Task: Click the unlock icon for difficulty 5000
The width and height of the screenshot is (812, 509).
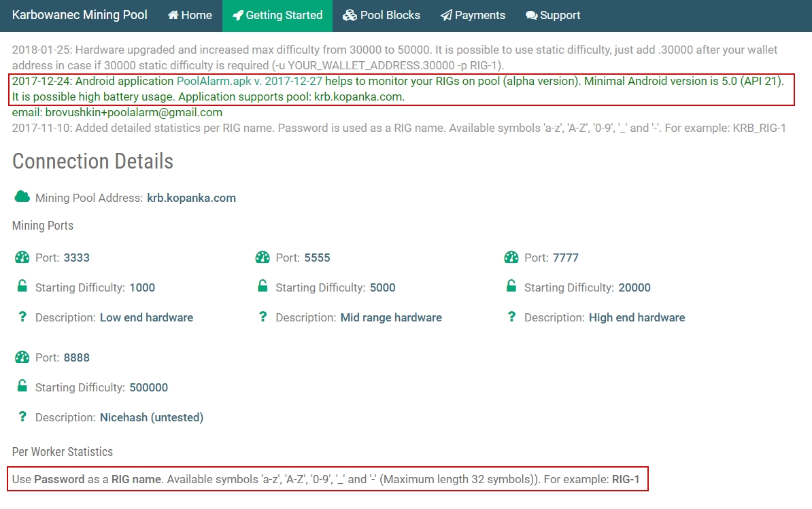Action: (x=263, y=286)
